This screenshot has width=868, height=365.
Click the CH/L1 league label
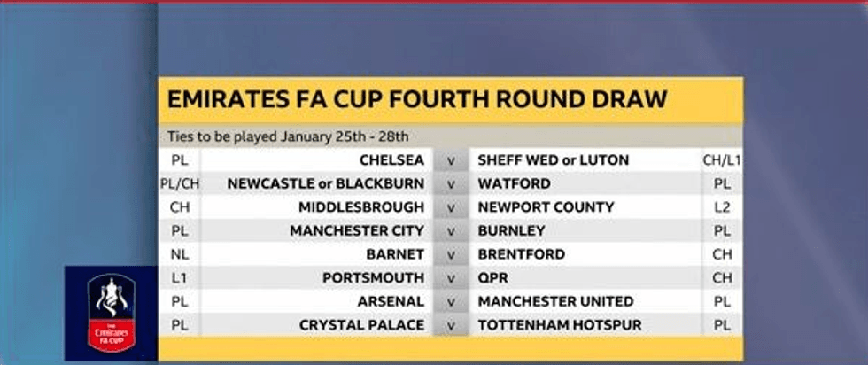tap(721, 160)
